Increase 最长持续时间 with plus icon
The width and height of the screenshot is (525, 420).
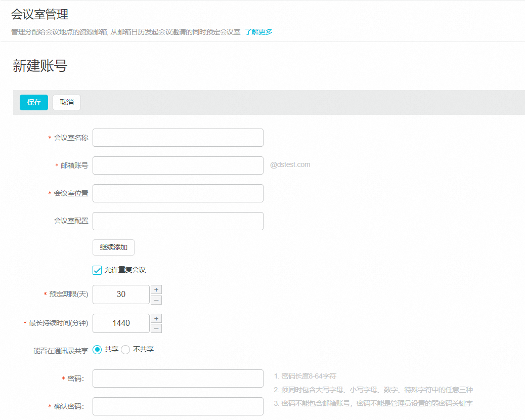click(x=157, y=318)
